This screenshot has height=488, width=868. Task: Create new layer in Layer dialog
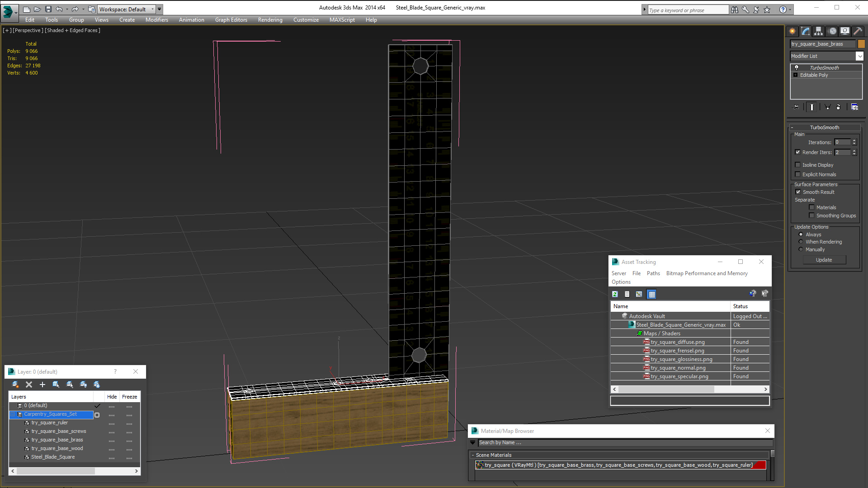(15, 385)
